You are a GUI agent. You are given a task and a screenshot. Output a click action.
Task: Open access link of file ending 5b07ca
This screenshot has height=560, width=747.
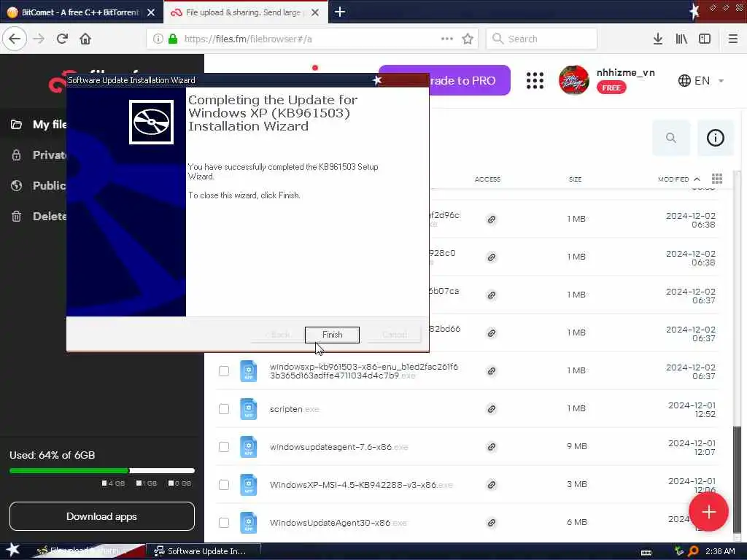491,295
